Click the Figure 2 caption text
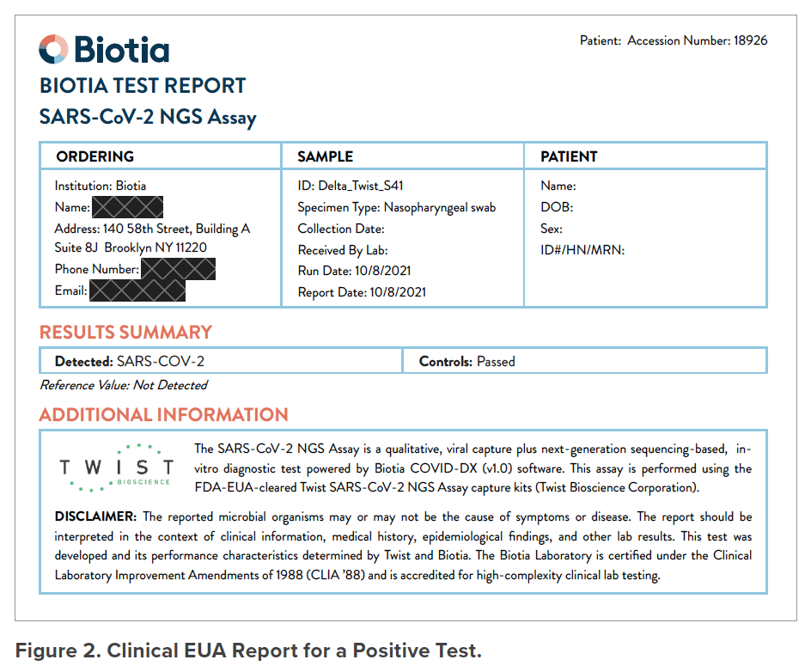This screenshot has height=672, width=811. pos(248,651)
